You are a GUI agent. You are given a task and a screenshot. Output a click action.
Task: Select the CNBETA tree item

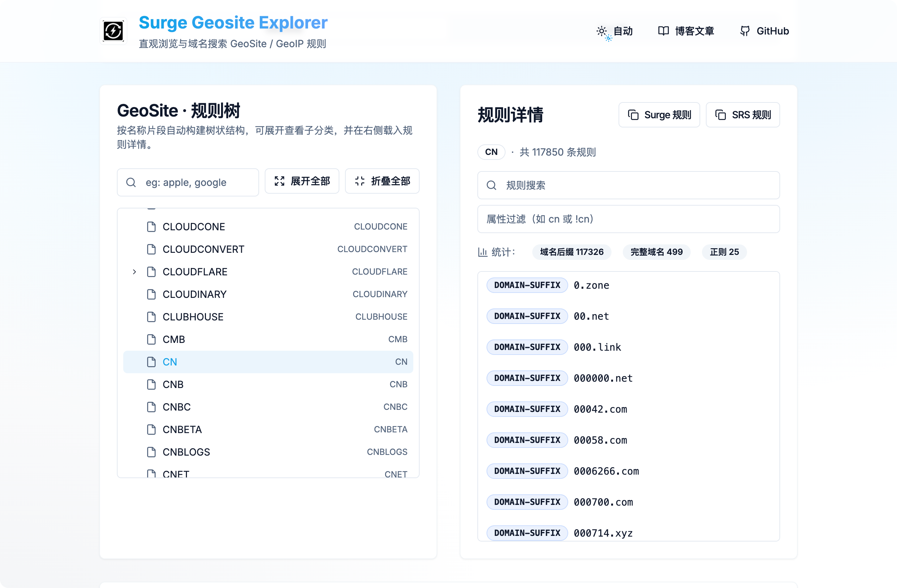268,429
